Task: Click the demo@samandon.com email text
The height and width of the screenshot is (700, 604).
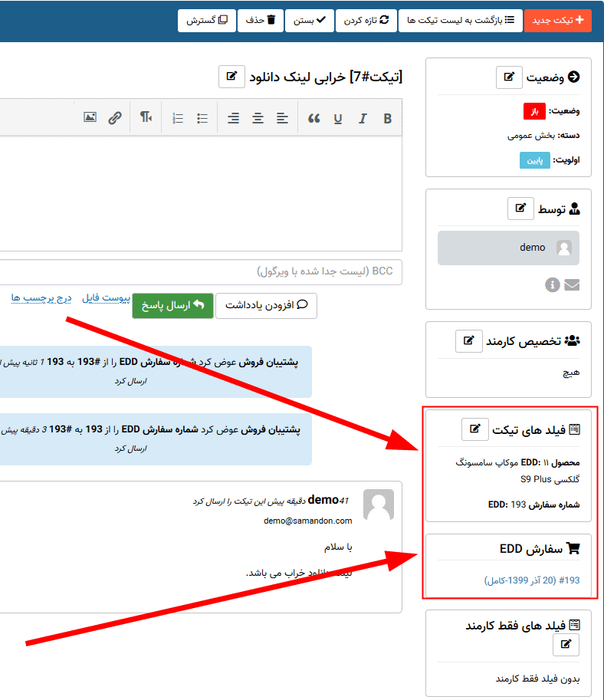Action: tap(308, 521)
